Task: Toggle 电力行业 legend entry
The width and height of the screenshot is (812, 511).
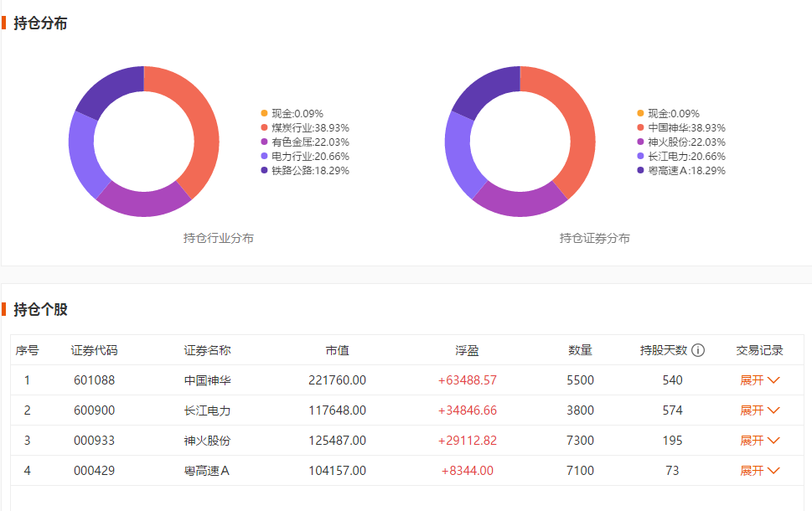Action: click(305, 157)
